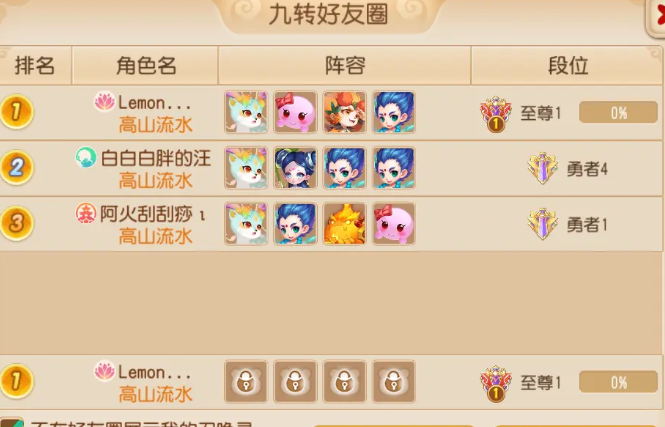This screenshot has width=665, height=427.
Task: Tap the first locked slot in bottom row
Action: 246,381
